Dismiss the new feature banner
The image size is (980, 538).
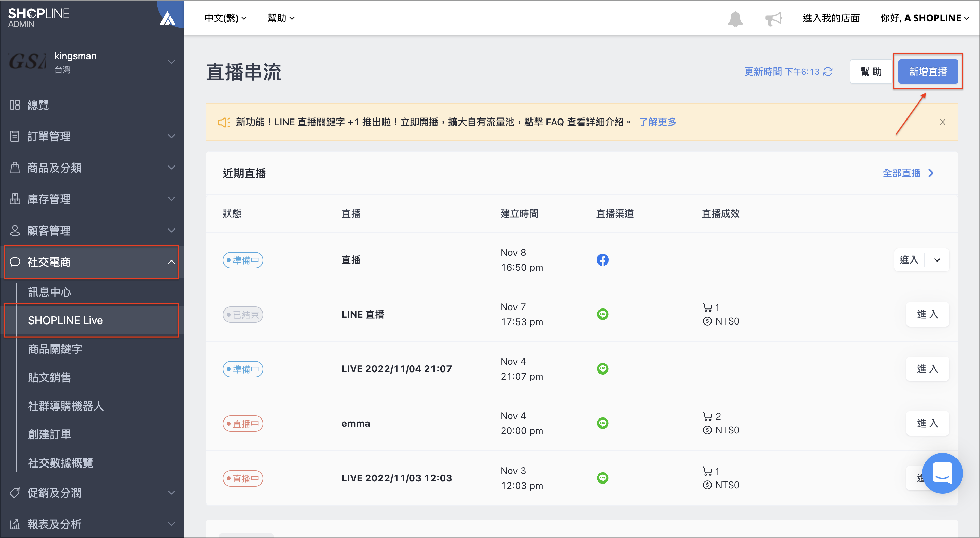(x=942, y=122)
